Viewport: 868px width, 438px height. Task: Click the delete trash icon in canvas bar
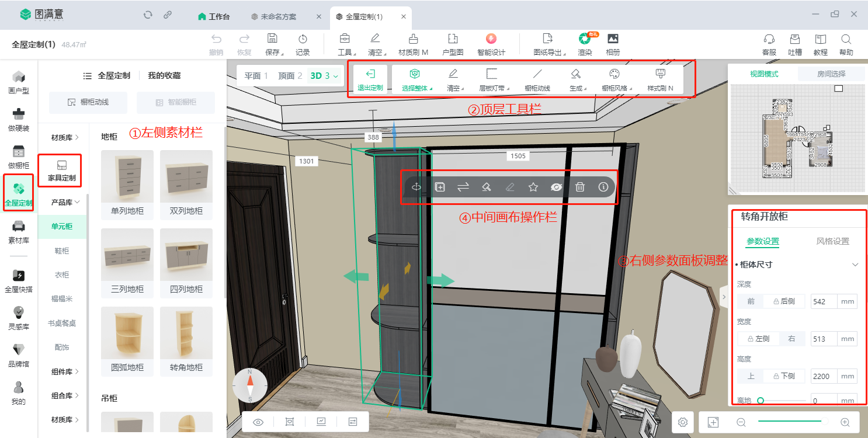(x=580, y=187)
